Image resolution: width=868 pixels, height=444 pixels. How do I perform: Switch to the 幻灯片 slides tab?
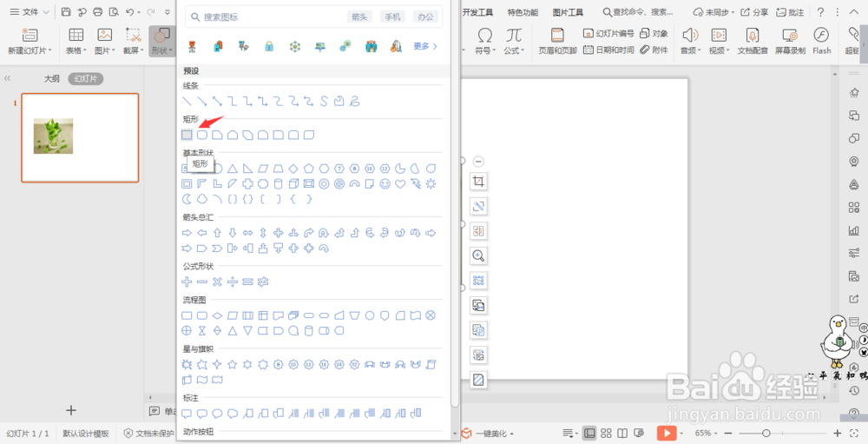(x=86, y=79)
